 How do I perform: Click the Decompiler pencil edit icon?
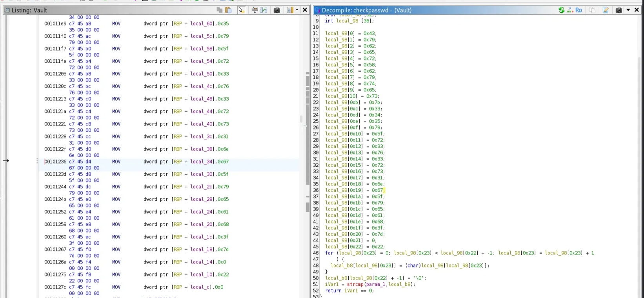pyautogui.click(x=606, y=10)
